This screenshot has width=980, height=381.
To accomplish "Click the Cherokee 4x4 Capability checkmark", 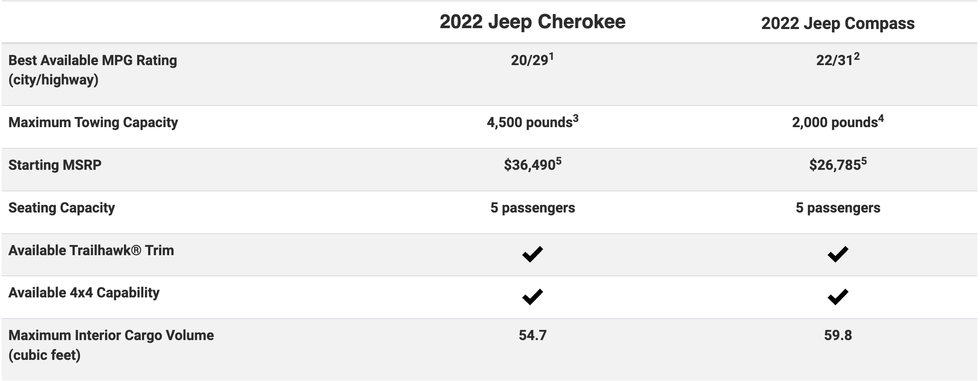I will (532, 297).
